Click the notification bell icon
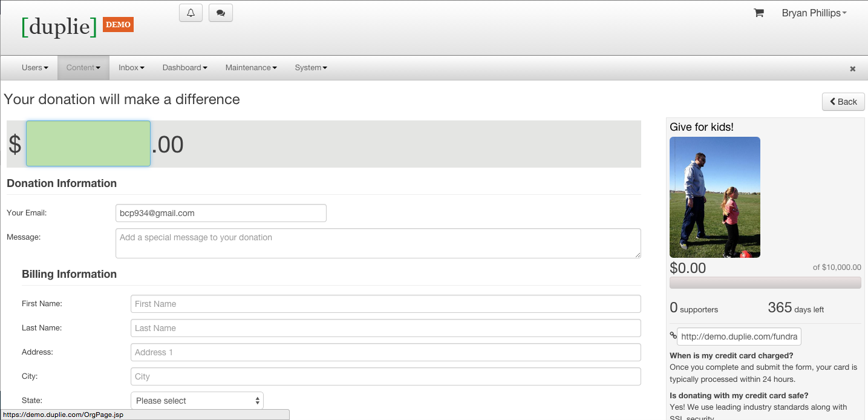 click(x=191, y=13)
